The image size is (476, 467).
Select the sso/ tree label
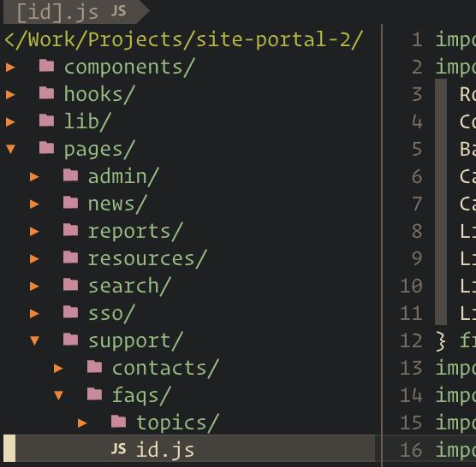pos(111,313)
